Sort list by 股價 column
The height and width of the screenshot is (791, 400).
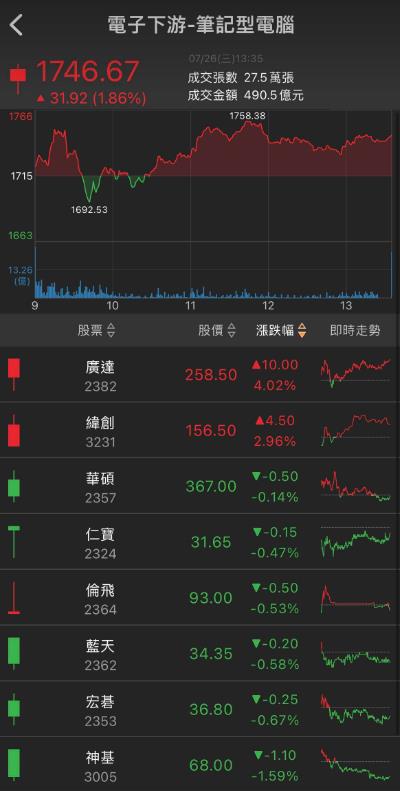click(x=216, y=331)
